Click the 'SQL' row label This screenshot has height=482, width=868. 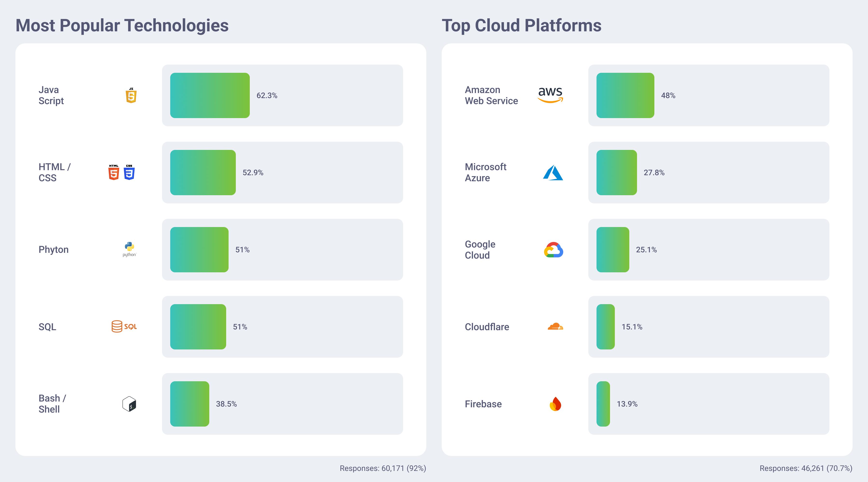[47, 327]
